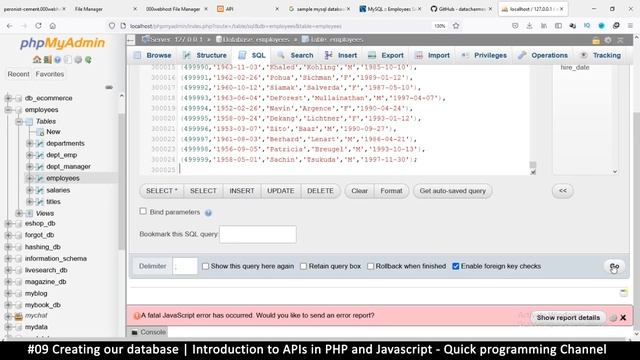This screenshot has width=640, height=360.
Task: Toggle Bind parameters checkbox
Action: pyautogui.click(x=143, y=211)
